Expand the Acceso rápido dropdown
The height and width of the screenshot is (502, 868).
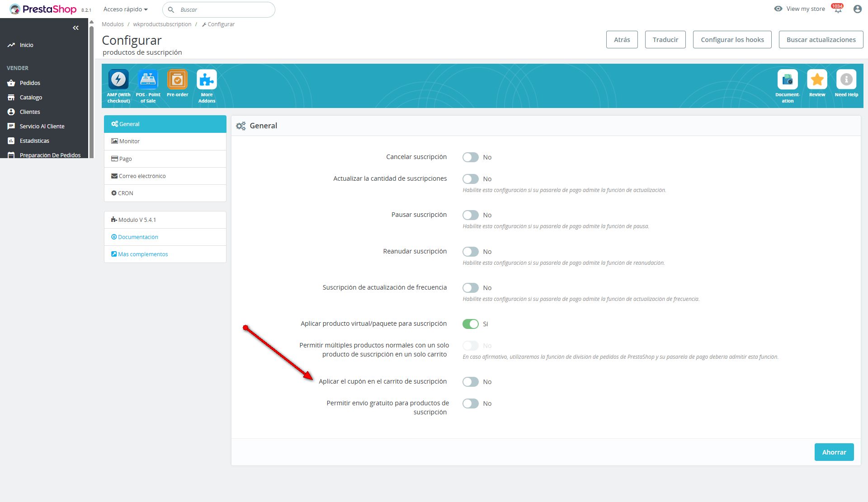pyautogui.click(x=125, y=9)
